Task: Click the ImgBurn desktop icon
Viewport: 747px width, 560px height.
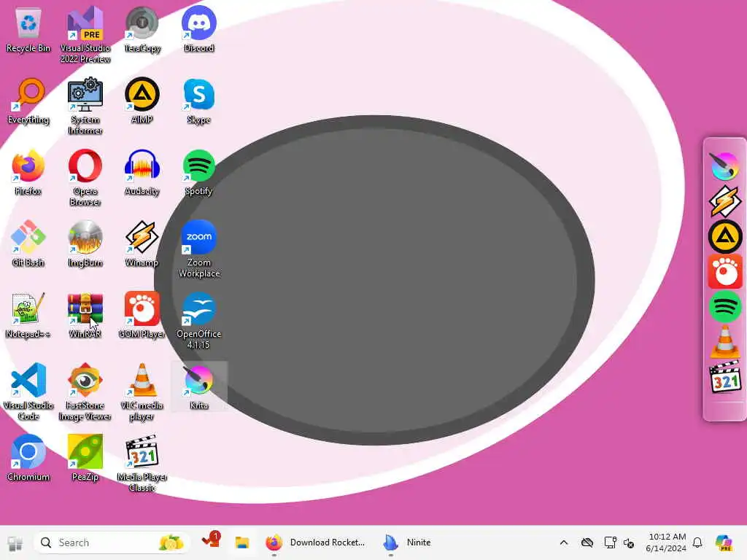Action: [85, 244]
